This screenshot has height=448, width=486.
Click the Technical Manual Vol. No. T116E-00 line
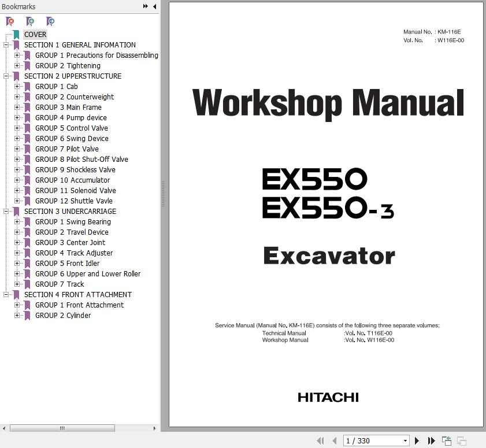pyautogui.click(x=327, y=333)
